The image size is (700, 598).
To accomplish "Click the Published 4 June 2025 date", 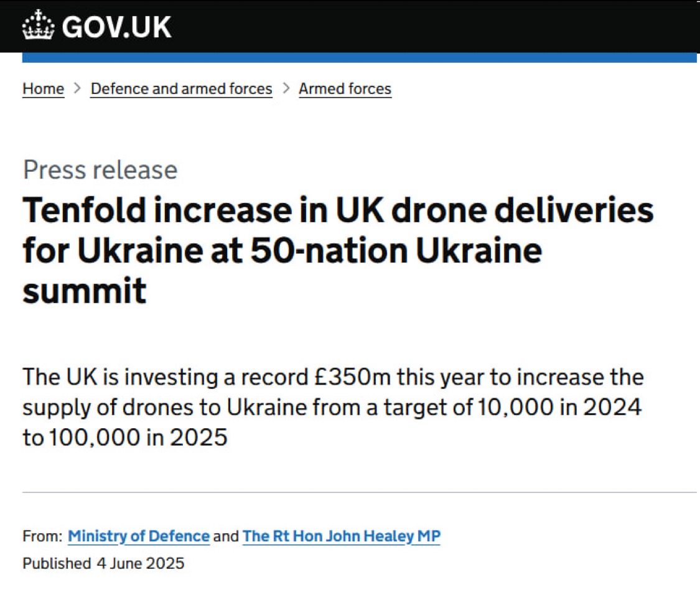I will (103, 564).
